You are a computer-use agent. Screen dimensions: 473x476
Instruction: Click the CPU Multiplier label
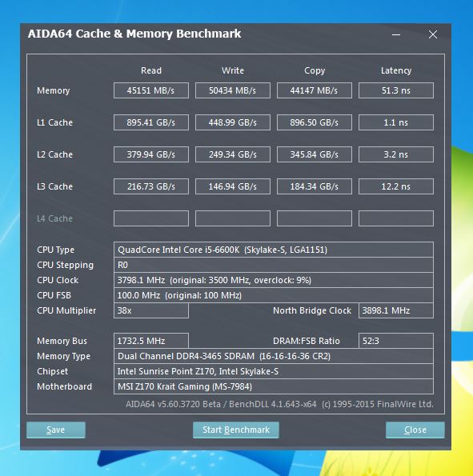[66, 310]
